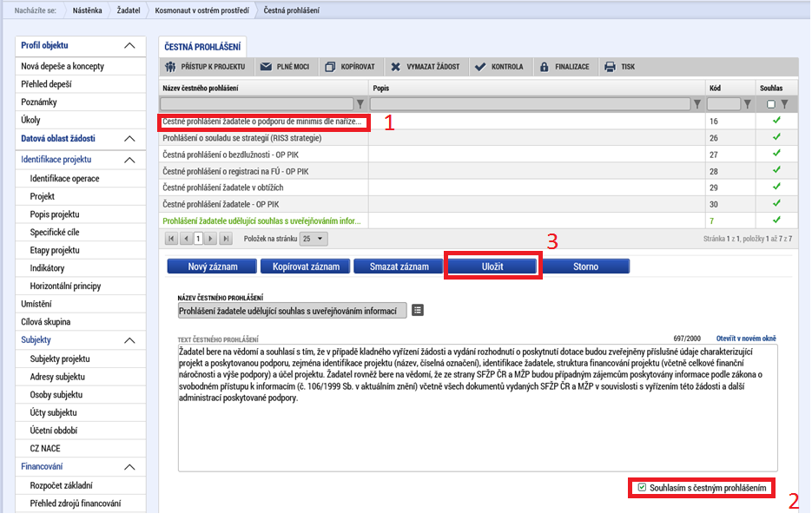
Task: Open Přehled depeší menu item
Action: (47, 84)
